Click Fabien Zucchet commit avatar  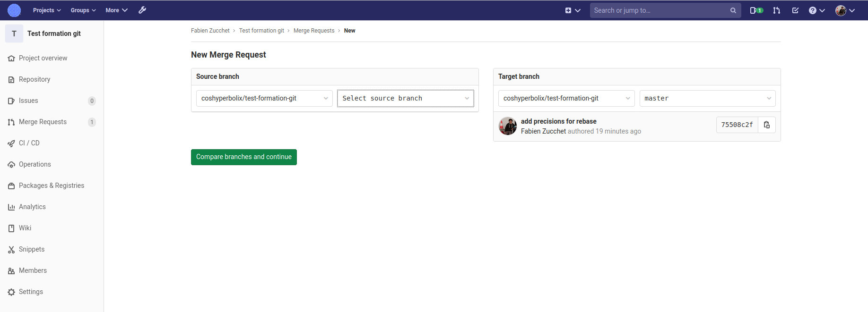[508, 126]
